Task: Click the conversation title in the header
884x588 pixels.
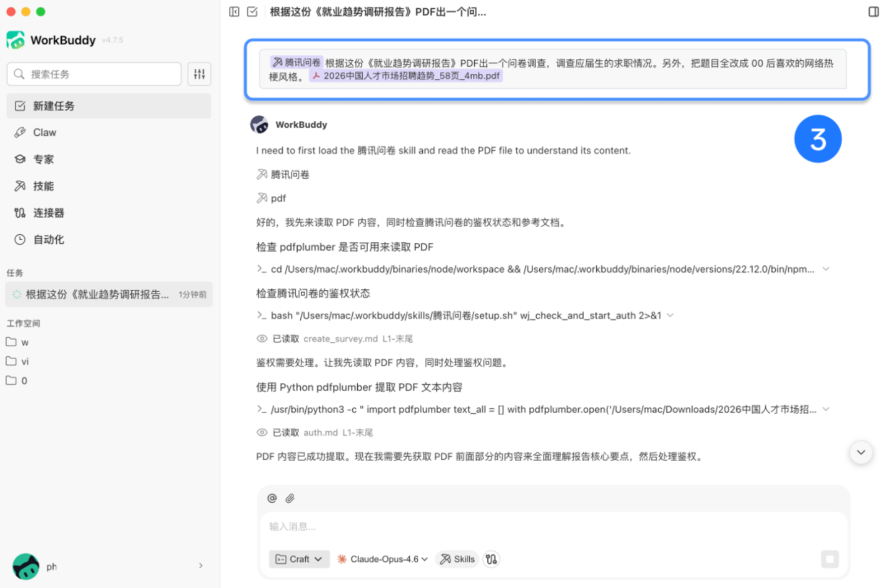Action: tap(378, 12)
